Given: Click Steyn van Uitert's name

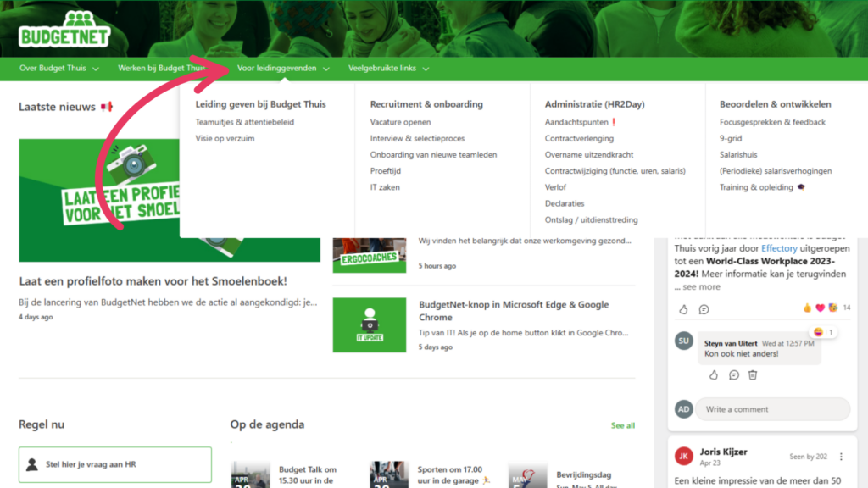Looking at the screenshot, I should tap(730, 343).
